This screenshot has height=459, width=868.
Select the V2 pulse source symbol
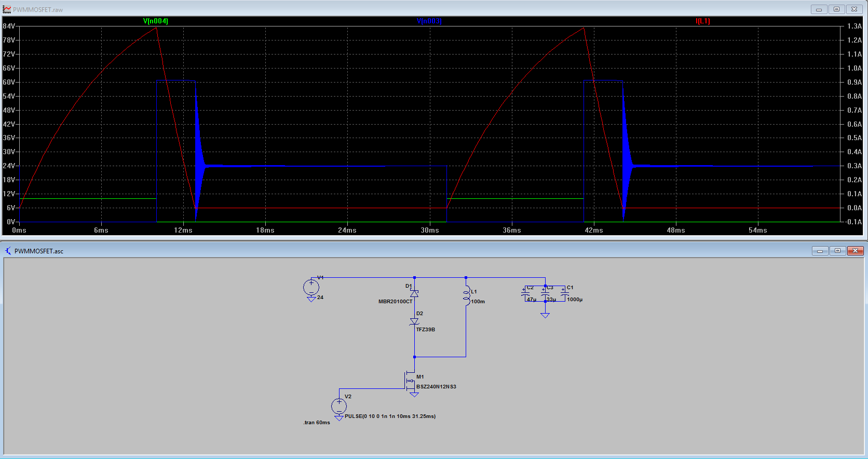(339, 405)
